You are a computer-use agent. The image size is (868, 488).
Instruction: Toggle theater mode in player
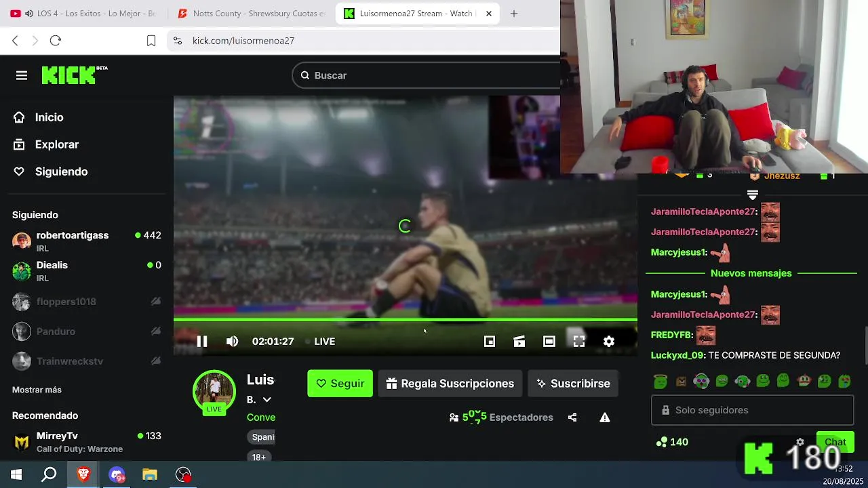(x=549, y=341)
